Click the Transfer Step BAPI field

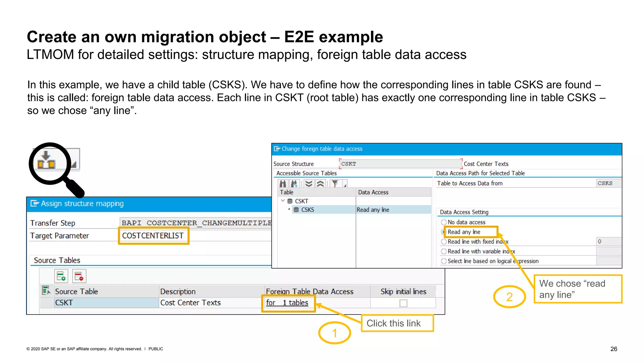[196, 223]
